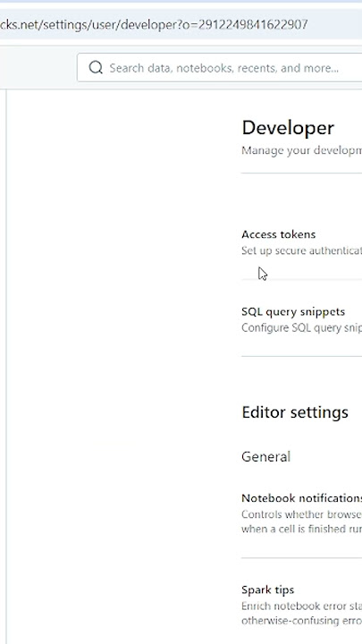This screenshot has height=644, width=362.
Task: Select the General subsection heading
Action: click(265, 456)
